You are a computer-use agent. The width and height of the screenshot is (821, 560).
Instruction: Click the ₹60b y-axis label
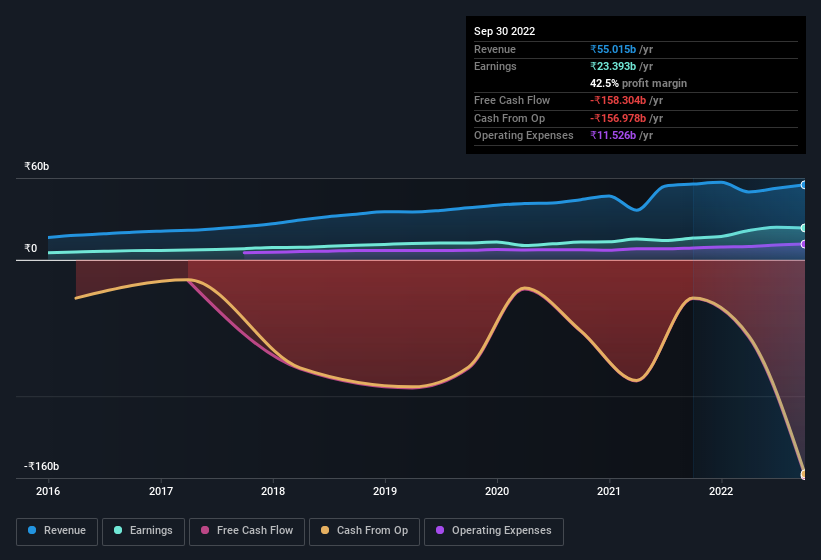(37, 166)
